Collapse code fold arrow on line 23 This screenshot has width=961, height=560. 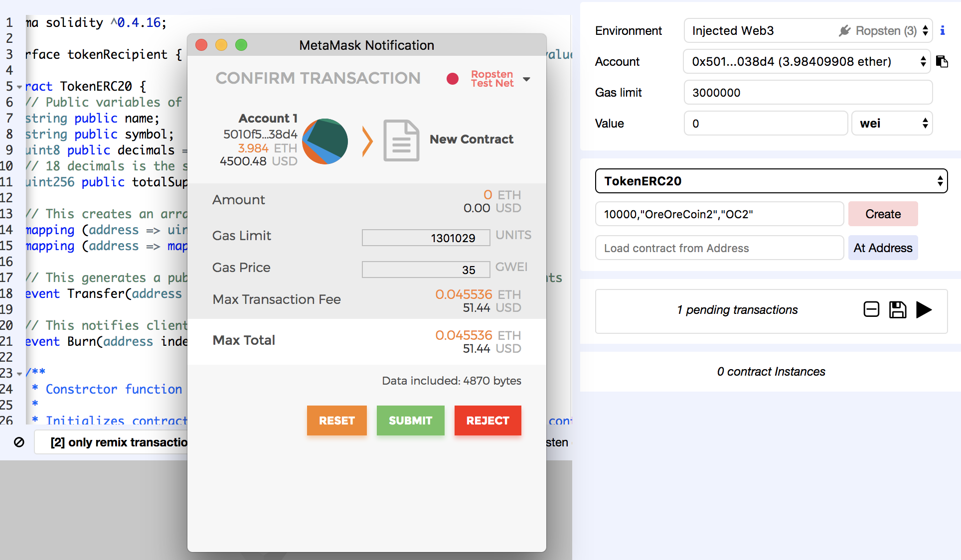click(x=19, y=373)
